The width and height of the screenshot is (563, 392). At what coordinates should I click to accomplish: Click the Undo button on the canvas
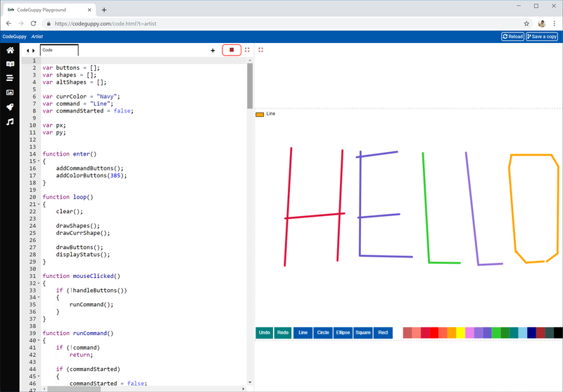(265, 333)
